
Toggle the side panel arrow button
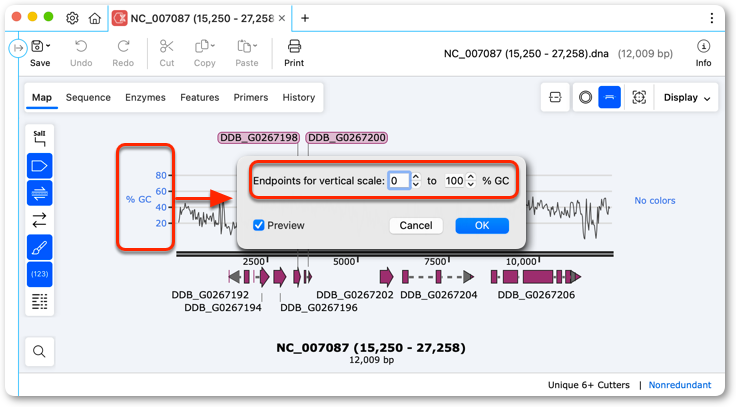pos(18,48)
